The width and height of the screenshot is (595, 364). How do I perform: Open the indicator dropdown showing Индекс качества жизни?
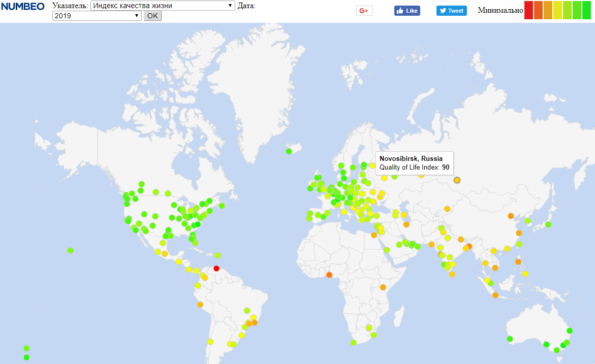tap(162, 6)
